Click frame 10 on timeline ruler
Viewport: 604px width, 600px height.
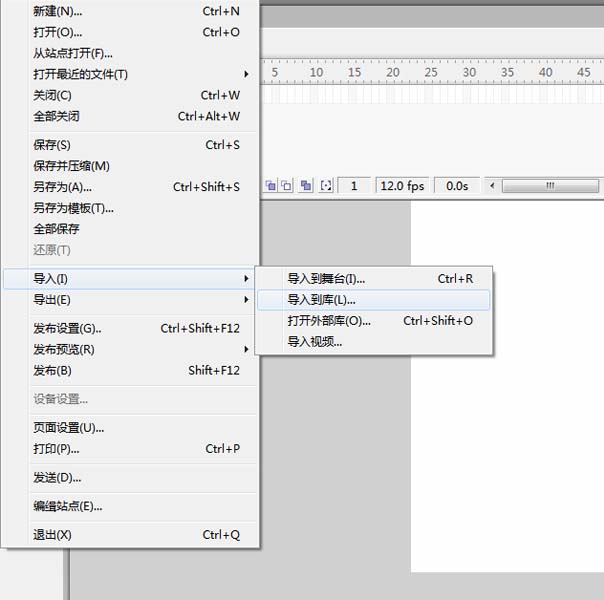tap(316, 72)
